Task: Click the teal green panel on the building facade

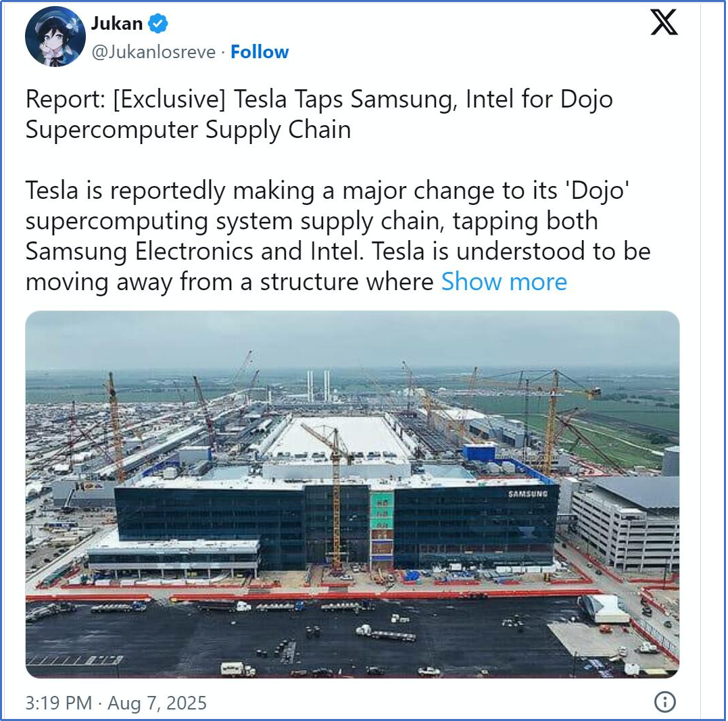Action: coord(382,510)
